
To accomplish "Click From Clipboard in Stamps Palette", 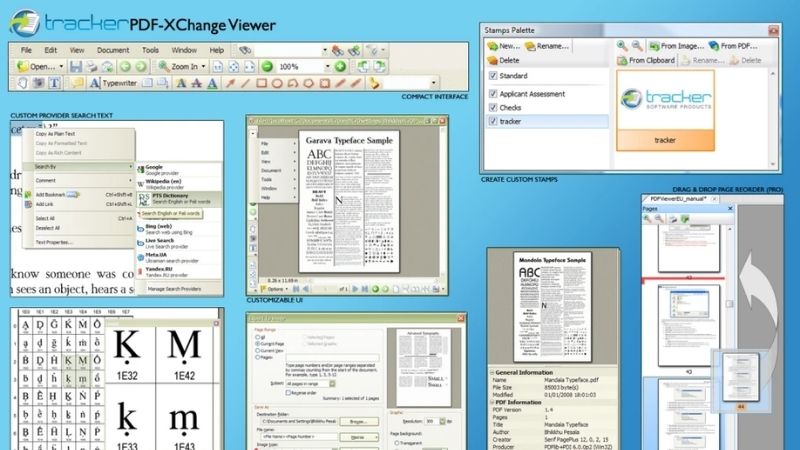I will (646, 60).
